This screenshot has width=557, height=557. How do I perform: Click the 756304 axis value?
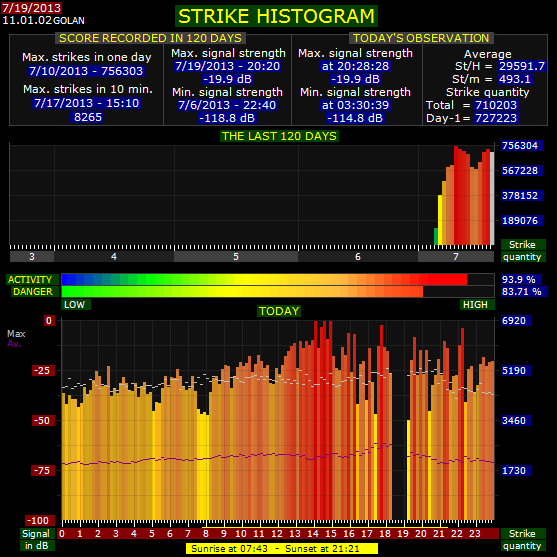click(x=521, y=145)
